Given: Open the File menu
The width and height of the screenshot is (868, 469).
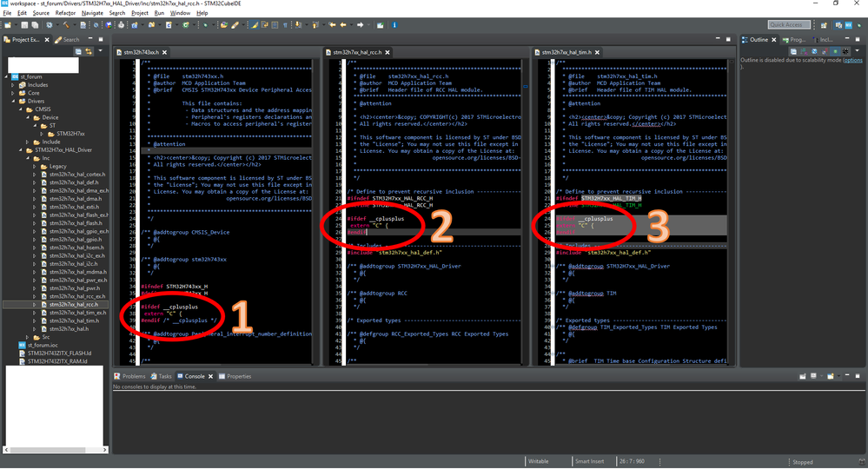Looking at the screenshot, I should point(7,13).
